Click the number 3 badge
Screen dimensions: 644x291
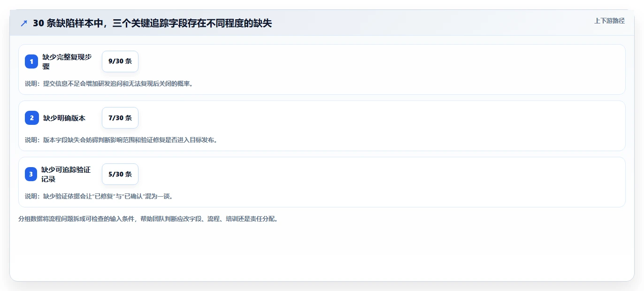point(31,174)
